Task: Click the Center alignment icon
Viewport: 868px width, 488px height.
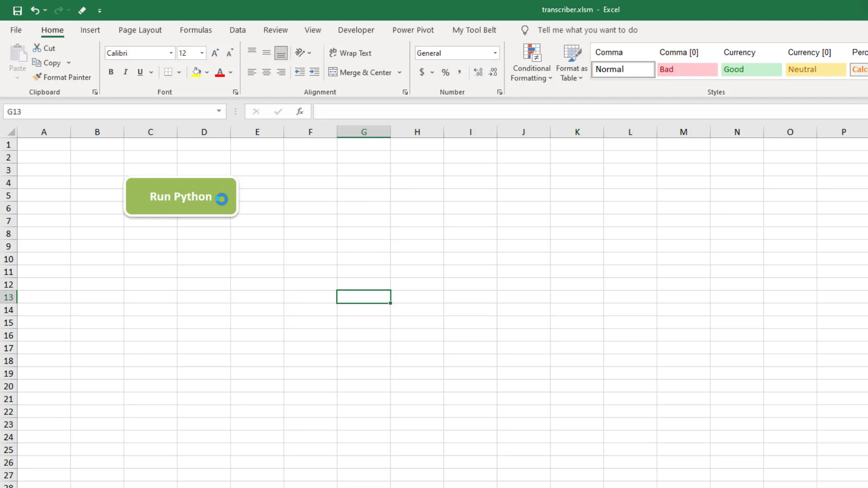Action: point(266,72)
